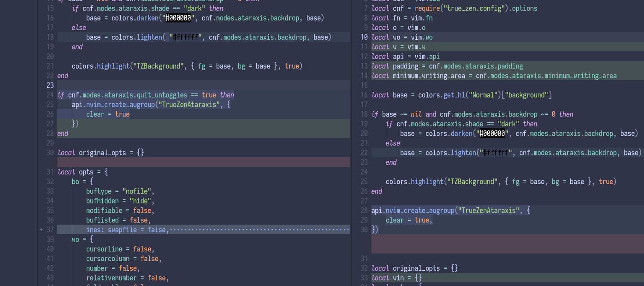
Task: Click "clear = true," on right line 29
Action: [x=409, y=220]
